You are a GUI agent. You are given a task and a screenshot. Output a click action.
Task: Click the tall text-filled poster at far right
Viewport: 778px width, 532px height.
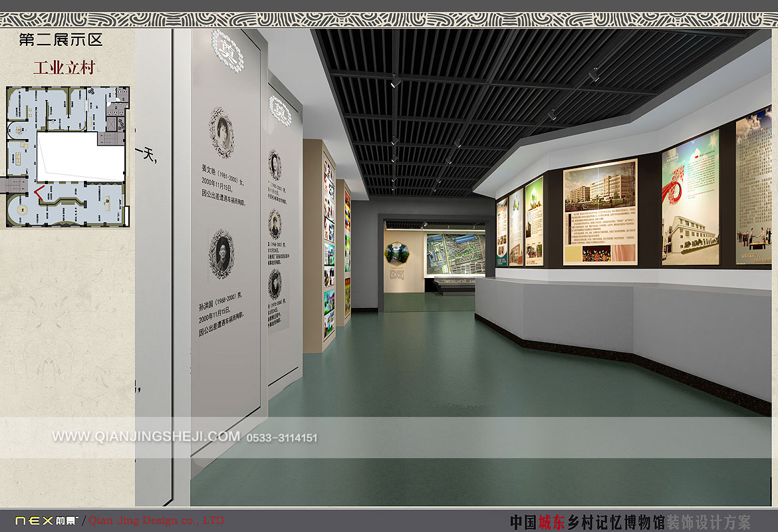click(x=753, y=185)
